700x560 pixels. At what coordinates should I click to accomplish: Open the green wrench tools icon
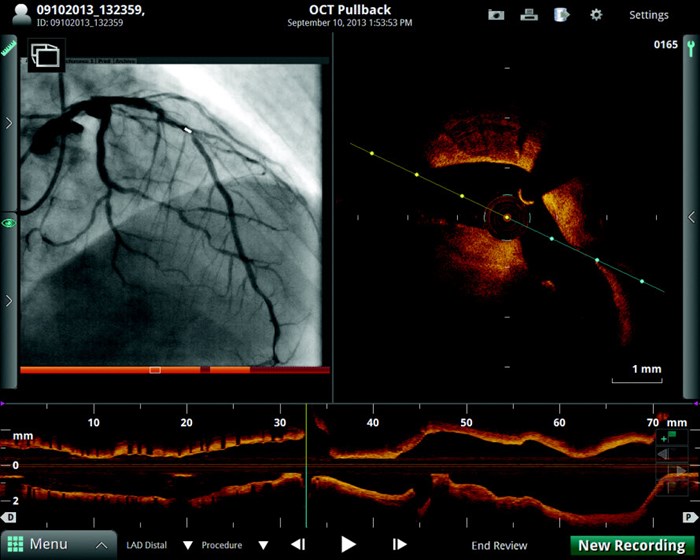691,48
